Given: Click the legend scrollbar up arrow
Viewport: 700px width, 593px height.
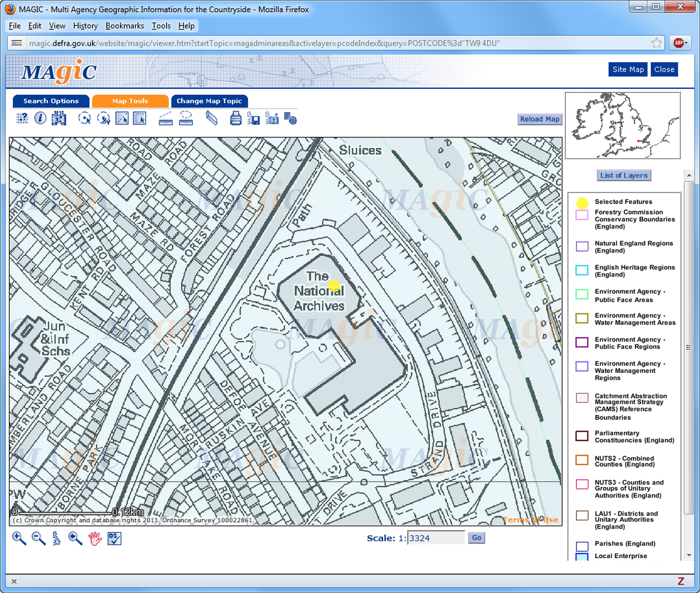Looking at the screenshot, I should pyautogui.click(x=689, y=175).
